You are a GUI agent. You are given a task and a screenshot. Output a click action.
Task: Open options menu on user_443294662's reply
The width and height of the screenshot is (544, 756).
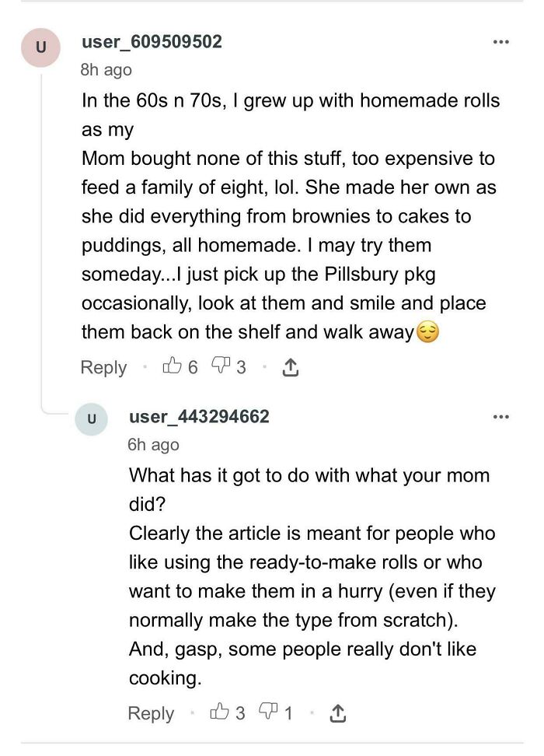(x=500, y=416)
